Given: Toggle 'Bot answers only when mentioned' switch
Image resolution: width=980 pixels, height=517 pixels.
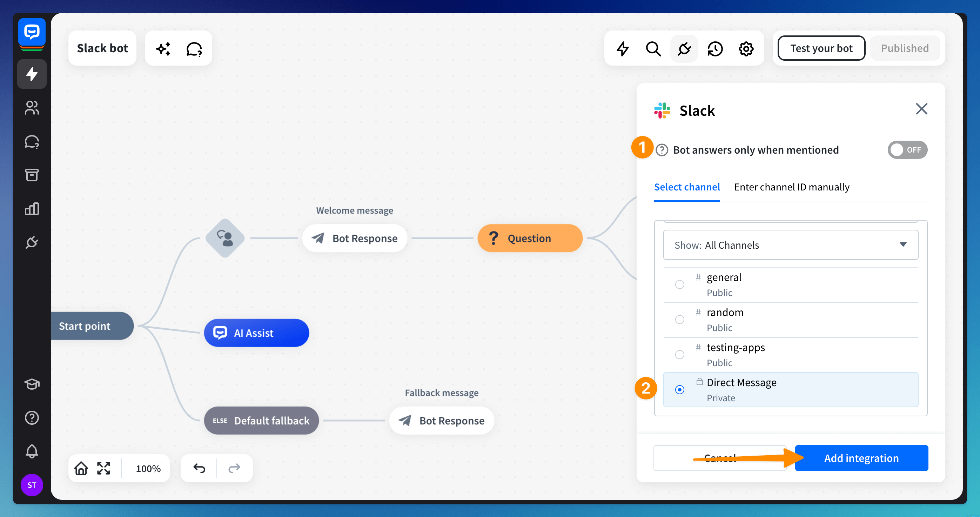Looking at the screenshot, I should point(907,150).
